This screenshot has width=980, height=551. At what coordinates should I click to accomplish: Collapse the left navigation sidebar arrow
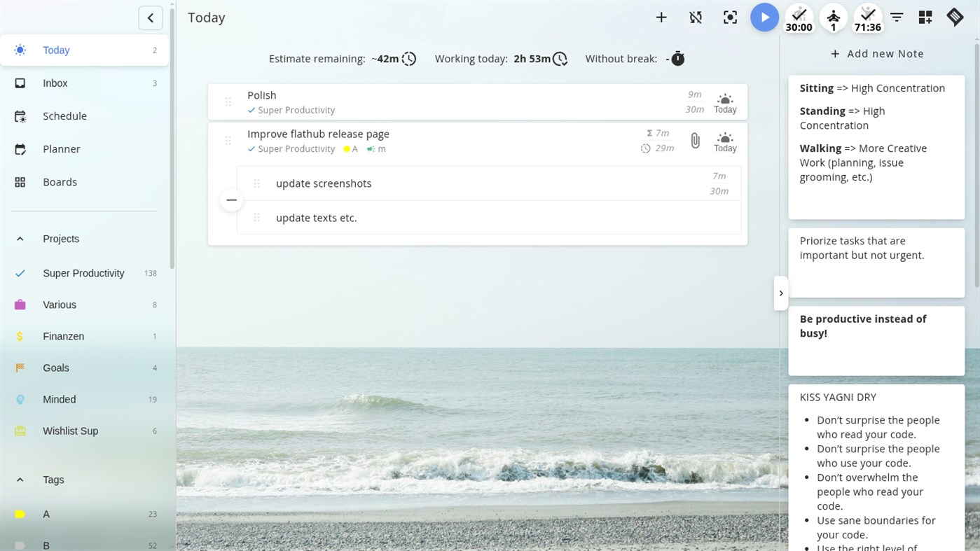pyautogui.click(x=150, y=18)
